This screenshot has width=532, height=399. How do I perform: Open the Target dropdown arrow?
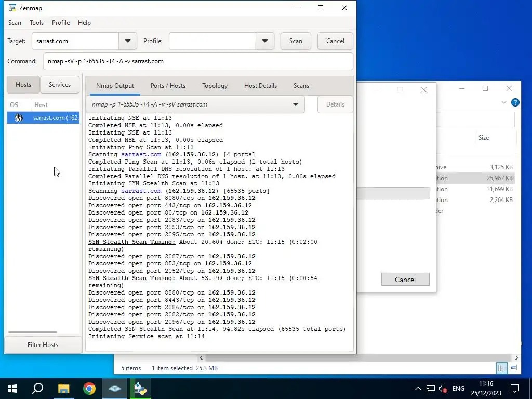128,41
